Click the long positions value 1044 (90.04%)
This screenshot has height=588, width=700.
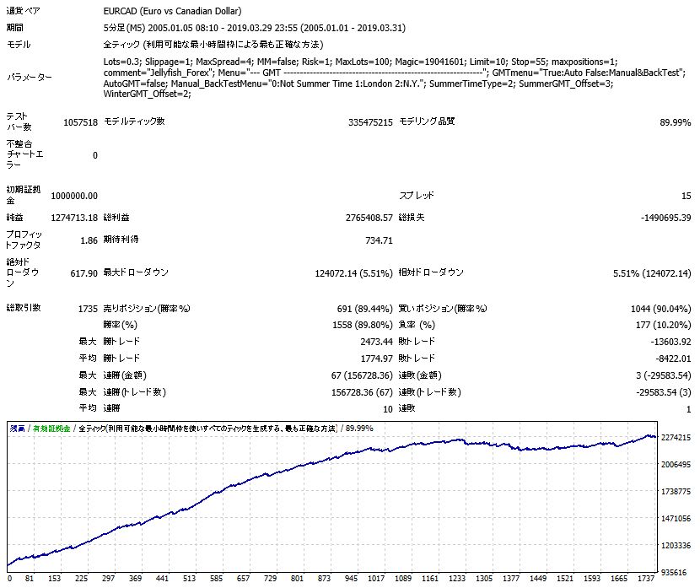(660, 309)
